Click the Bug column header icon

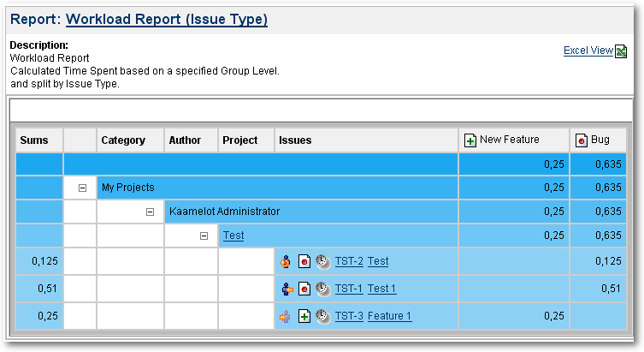[582, 140]
